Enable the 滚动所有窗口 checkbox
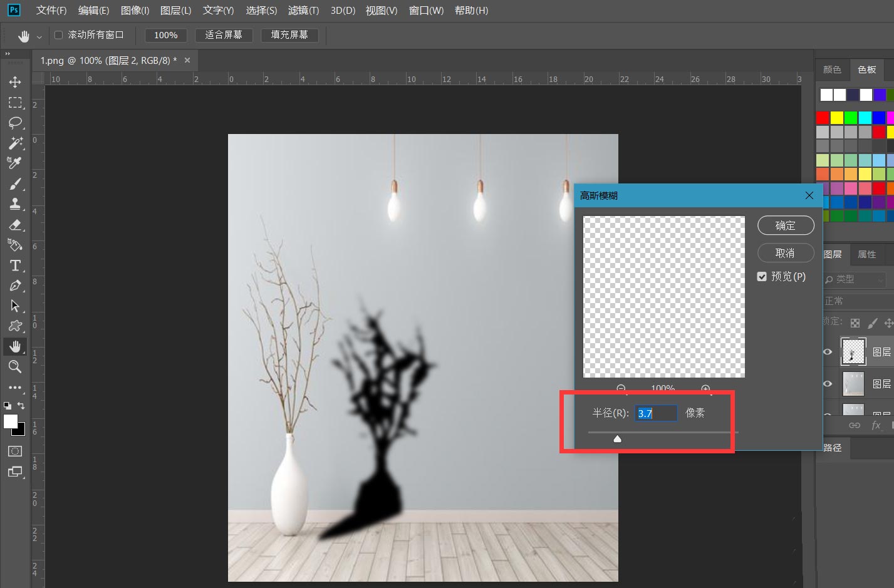 [x=59, y=35]
